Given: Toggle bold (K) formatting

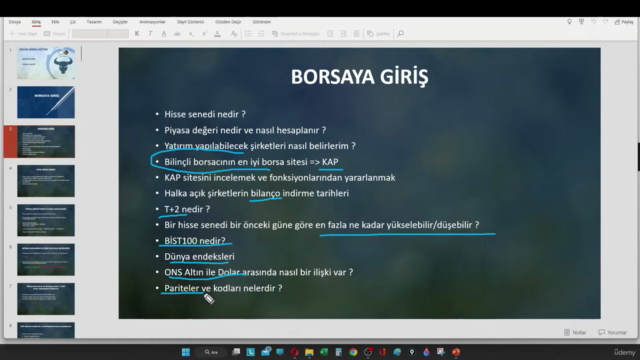Looking at the screenshot, I should click(x=137, y=33).
